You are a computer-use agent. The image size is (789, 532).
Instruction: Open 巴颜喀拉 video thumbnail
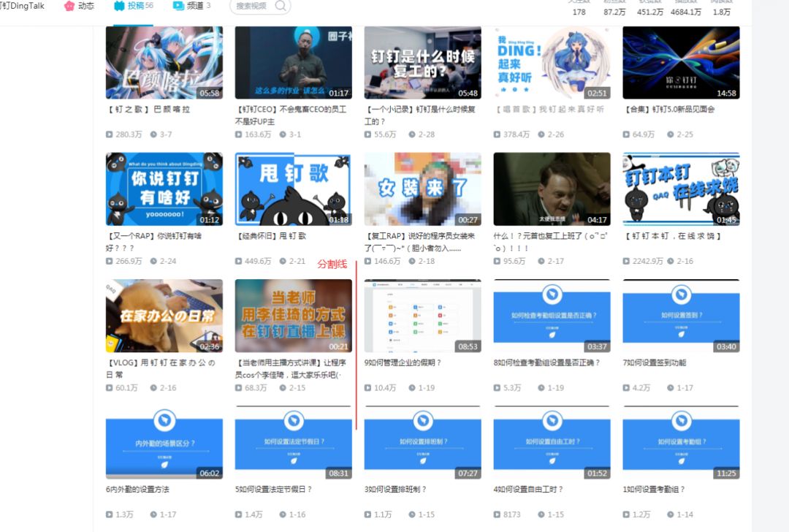coord(164,62)
